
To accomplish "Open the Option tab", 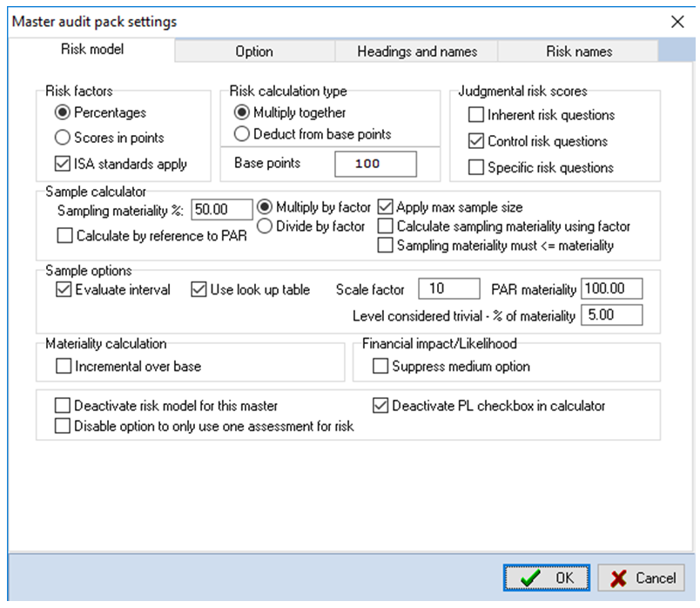I will pyautogui.click(x=254, y=51).
